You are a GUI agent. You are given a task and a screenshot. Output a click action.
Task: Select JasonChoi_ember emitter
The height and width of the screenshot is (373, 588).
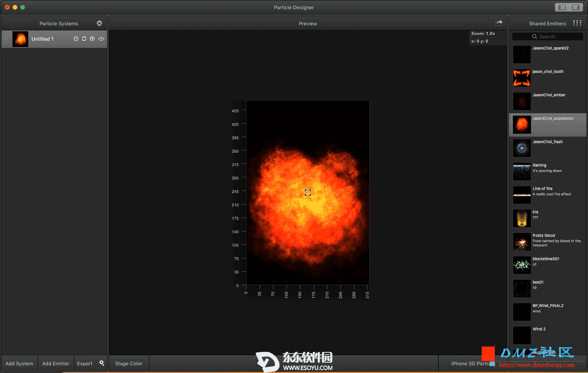coord(548,101)
